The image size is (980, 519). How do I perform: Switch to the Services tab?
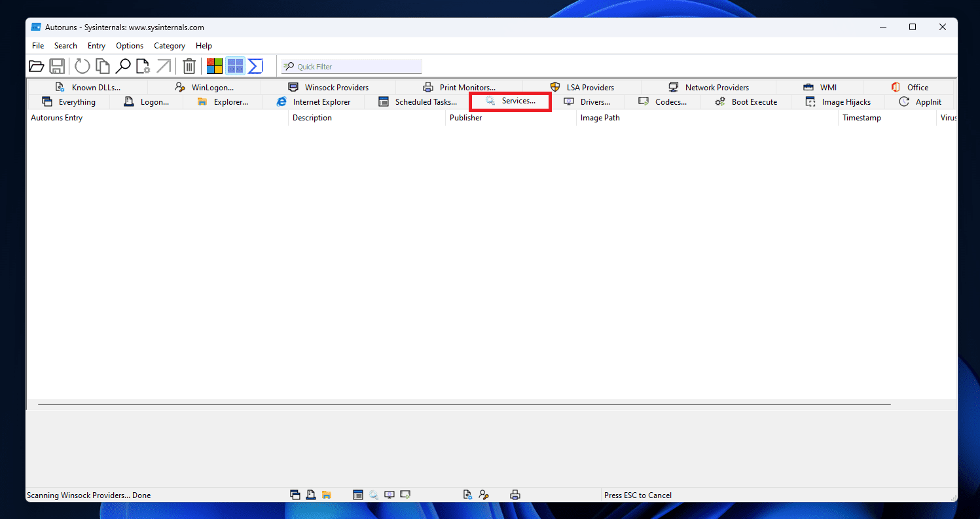tap(510, 101)
